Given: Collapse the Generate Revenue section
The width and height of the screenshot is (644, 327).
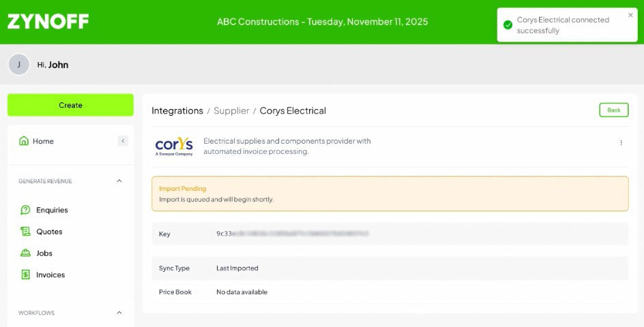Looking at the screenshot, I should tap(119, 181).
